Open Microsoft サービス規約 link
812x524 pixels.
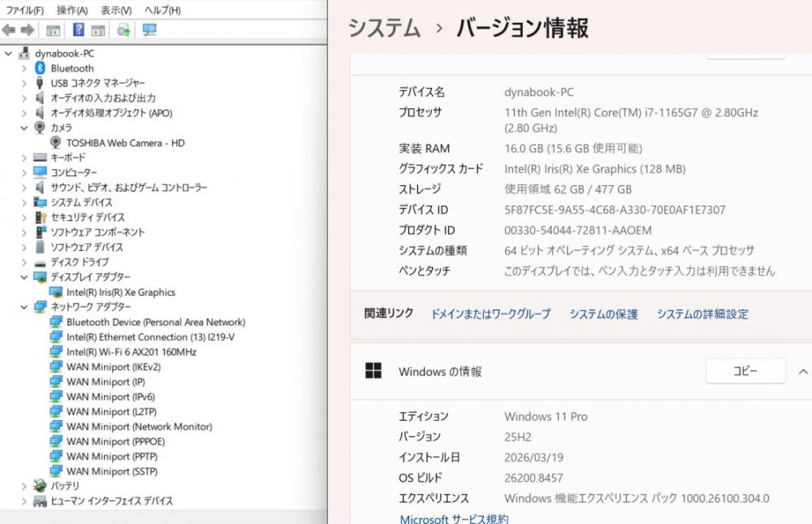454,518
